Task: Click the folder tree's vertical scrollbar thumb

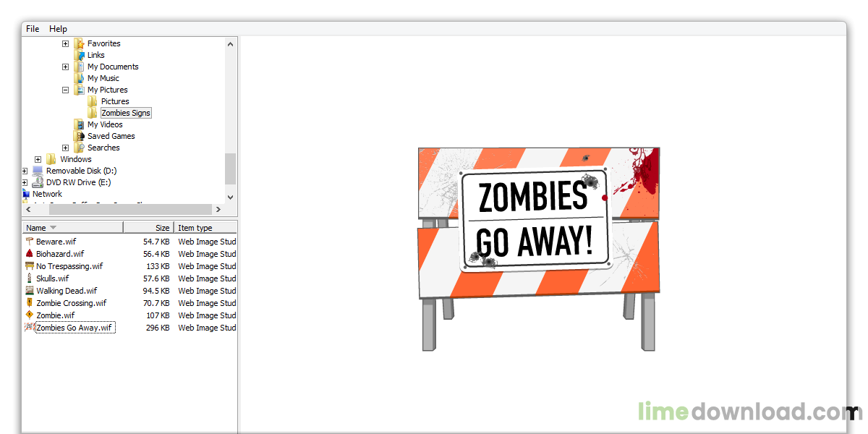Action: click(x=230, y=168)
